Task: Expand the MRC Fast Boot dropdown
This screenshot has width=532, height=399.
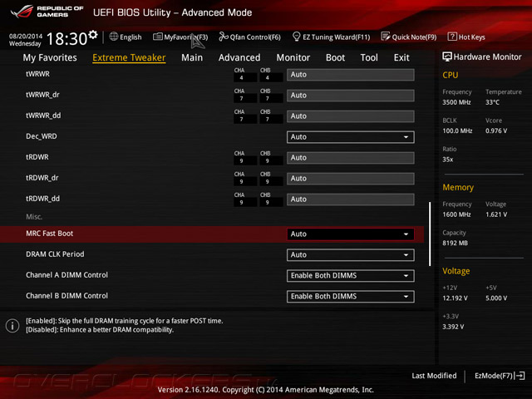Action: 351,234
